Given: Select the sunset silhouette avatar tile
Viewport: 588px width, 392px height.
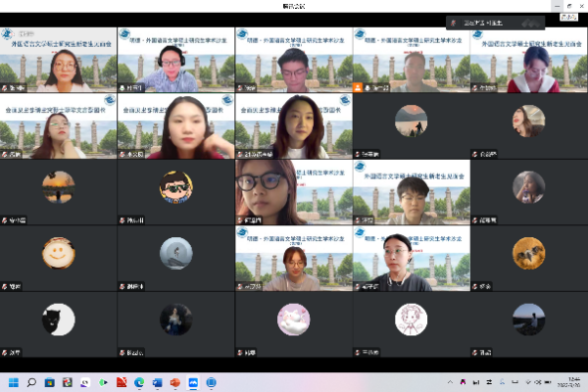Looking at the screenshot, I should coord(58,186).
